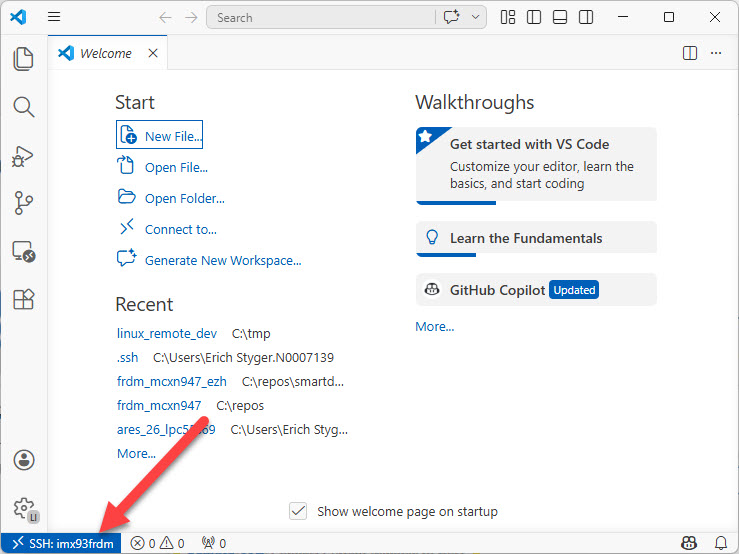Click the VS Code logo in title bar
The image size is (739, 554).
(18, 17)
